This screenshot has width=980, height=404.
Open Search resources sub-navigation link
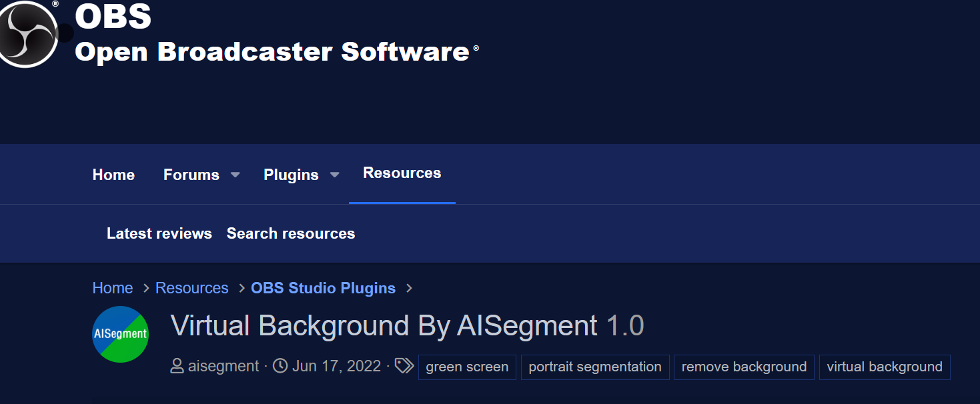(291, 233)
